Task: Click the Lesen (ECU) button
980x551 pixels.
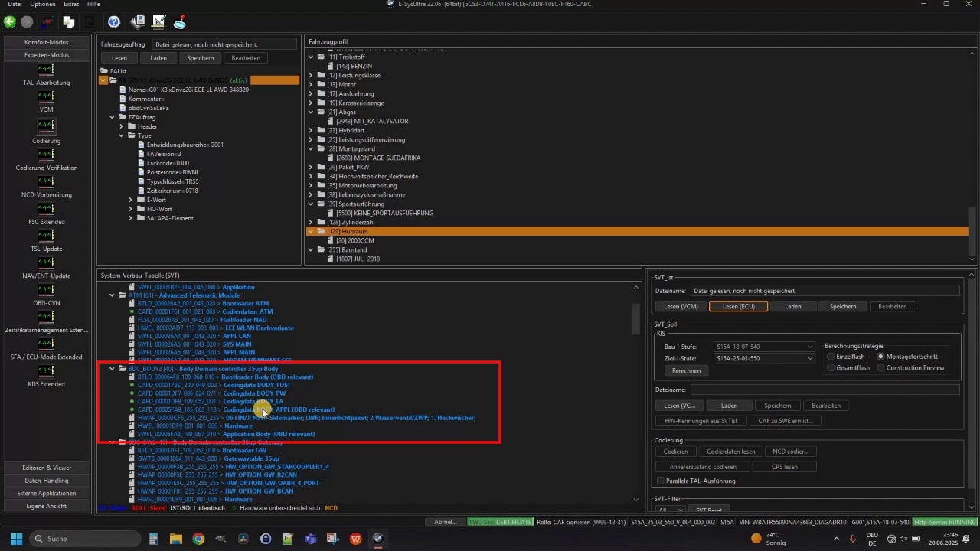Action: (x=738, y=306)
